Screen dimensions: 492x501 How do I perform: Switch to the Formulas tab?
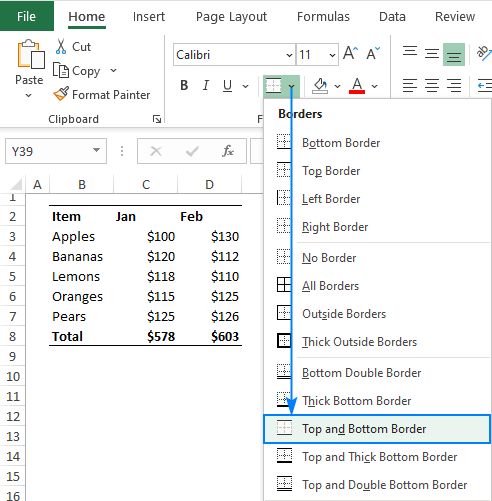323,16
